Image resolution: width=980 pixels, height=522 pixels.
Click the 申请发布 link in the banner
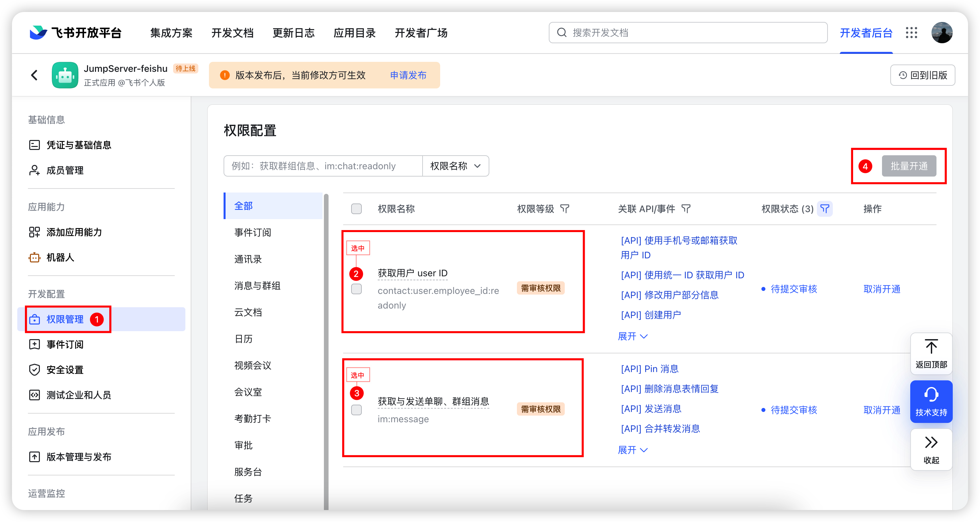click(408, 75)
